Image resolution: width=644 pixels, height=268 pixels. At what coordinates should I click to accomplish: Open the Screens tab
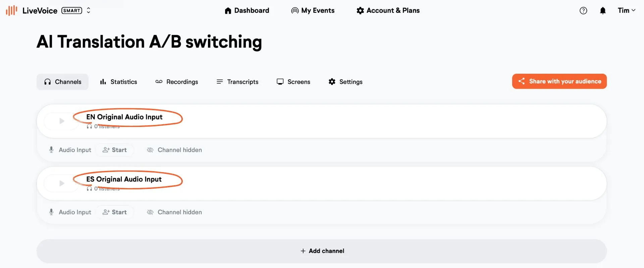coord(293,82)
